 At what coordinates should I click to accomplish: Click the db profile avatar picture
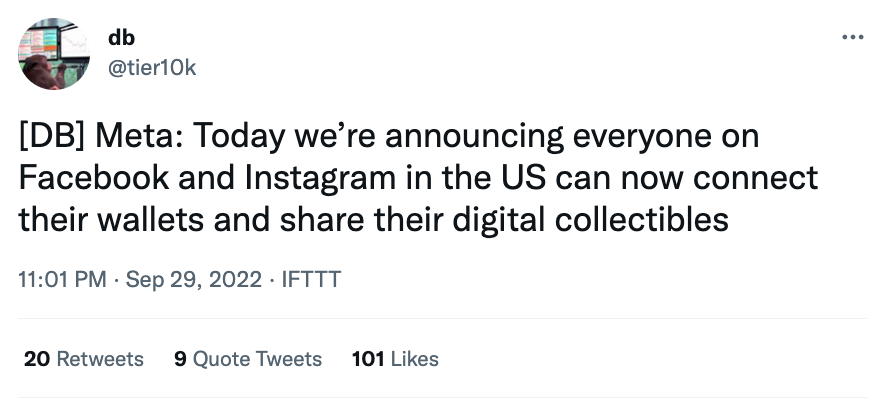pyautogui.click(x=54, y=53)
